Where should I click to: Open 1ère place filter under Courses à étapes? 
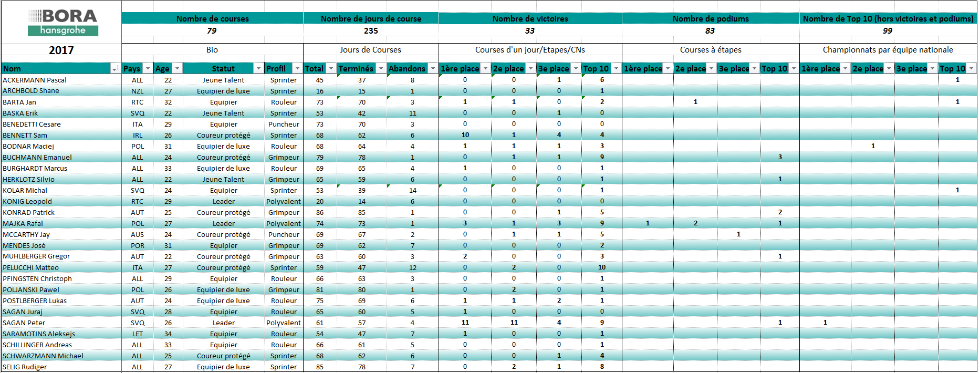[668, 69]
